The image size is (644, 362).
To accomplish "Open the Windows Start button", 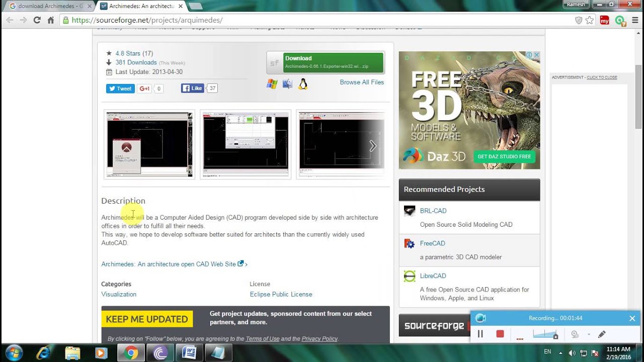I will (x=14, y=352).
